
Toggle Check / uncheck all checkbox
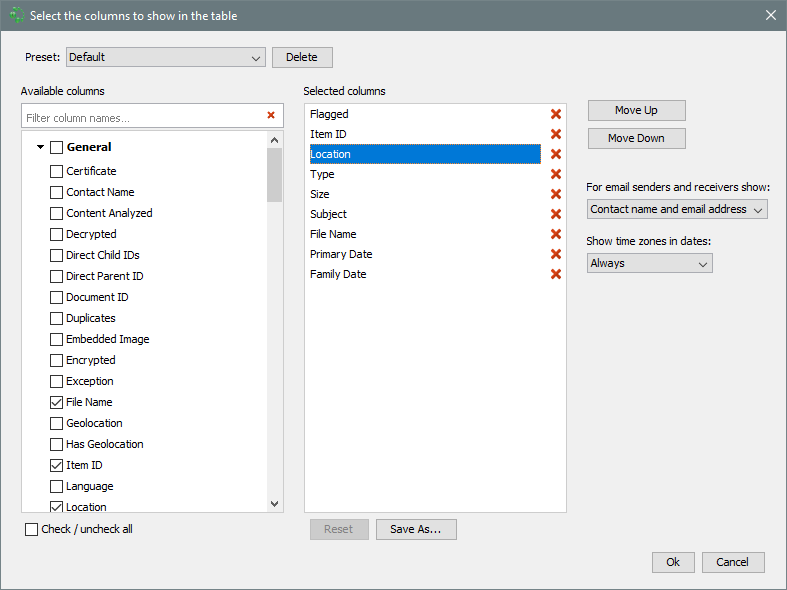click(32, 529)
